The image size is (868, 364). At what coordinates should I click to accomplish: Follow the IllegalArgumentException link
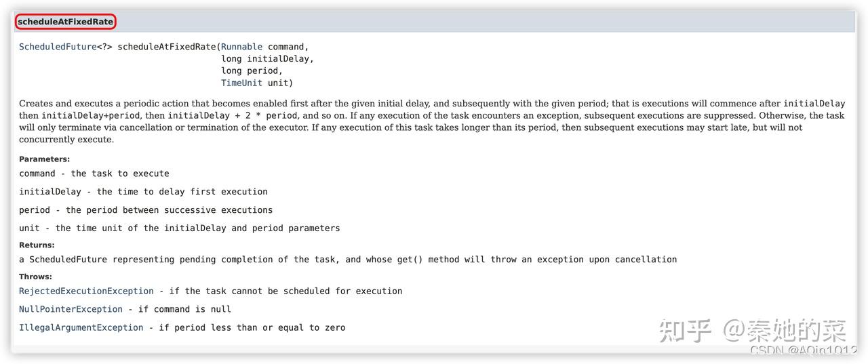coord(81,327)
